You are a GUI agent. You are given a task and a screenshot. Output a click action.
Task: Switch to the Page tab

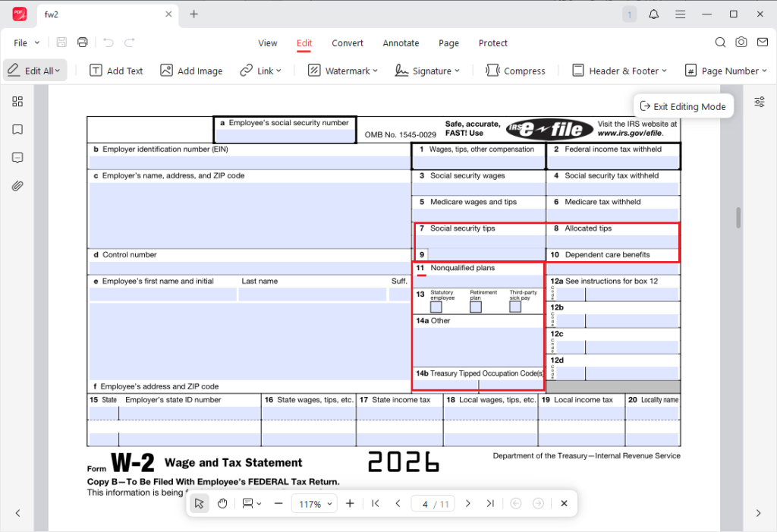[448, 43]
